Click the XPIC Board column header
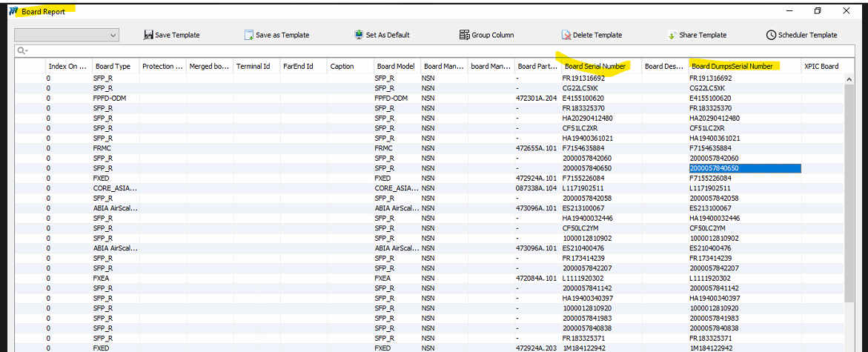 click(x=821, y=66)
